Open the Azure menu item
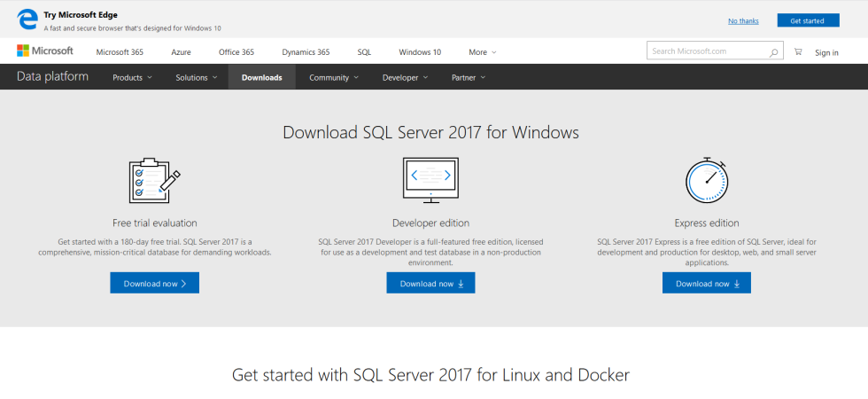868x399 pixels. point(181,52)
